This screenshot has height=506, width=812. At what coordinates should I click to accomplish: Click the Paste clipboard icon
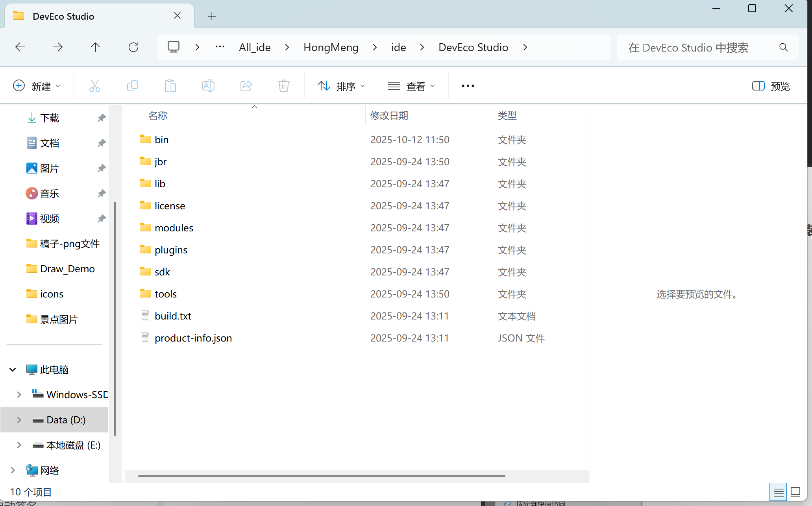170,86
